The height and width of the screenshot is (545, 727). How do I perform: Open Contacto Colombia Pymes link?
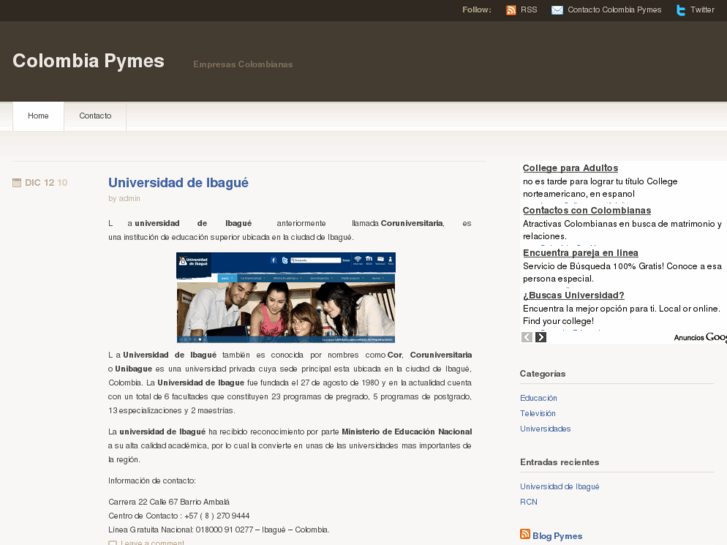[x=614, y=10]
